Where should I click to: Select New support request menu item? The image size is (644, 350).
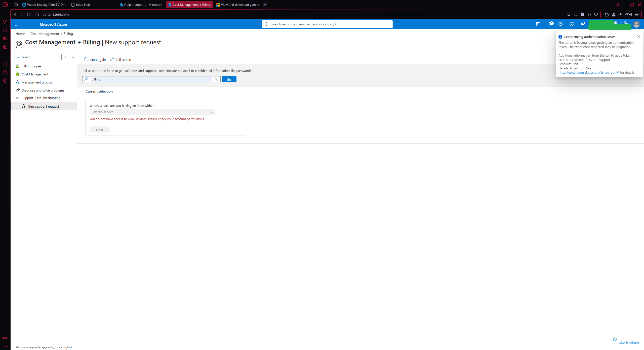(44, 106)
